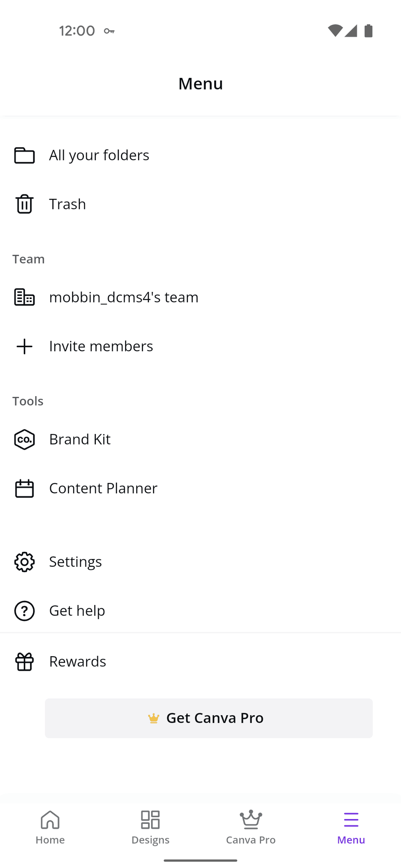Viewport: 401px width, 868px height.
Task: Open the Rewards entry
Action: point(200,661)
